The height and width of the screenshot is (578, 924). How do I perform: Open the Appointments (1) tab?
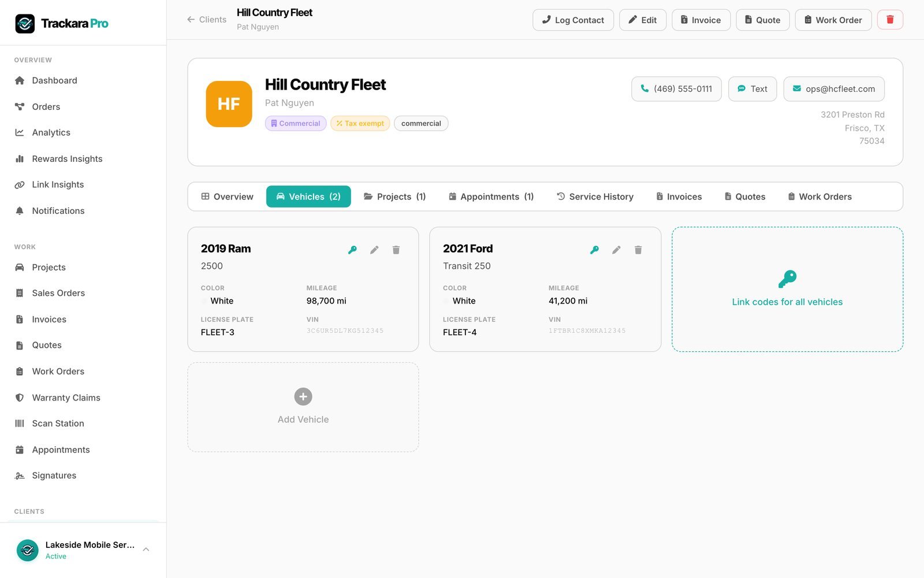tap(491, 197)
